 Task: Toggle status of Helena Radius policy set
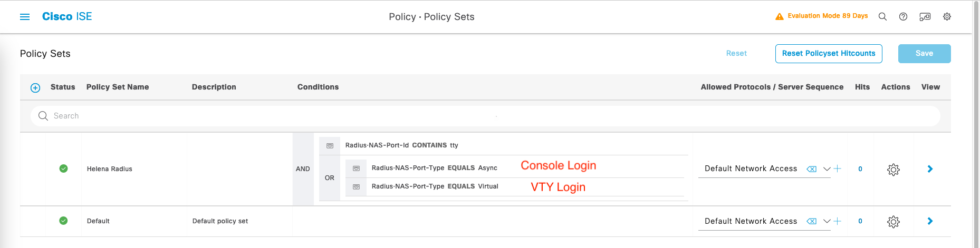pos(63,168)
